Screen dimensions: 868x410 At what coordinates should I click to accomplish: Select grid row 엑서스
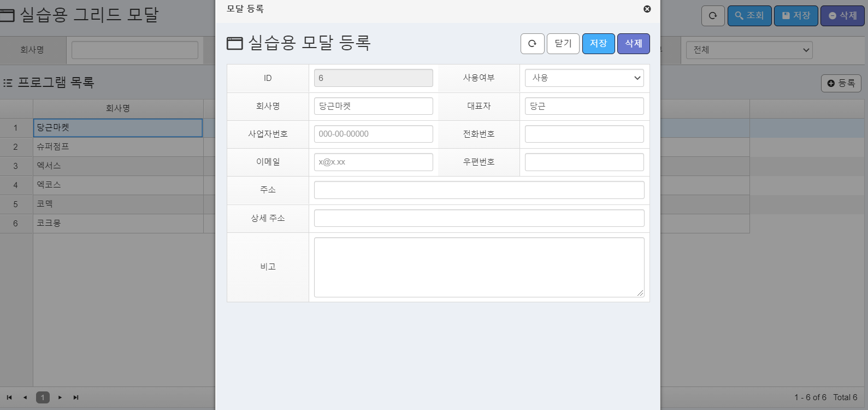tap(118, 166)
